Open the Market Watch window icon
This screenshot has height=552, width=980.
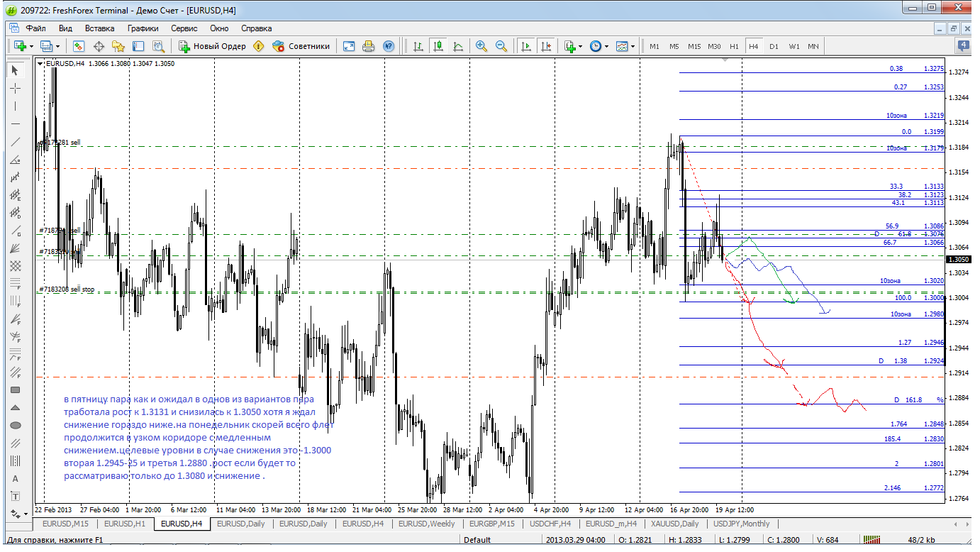(79, 46)
